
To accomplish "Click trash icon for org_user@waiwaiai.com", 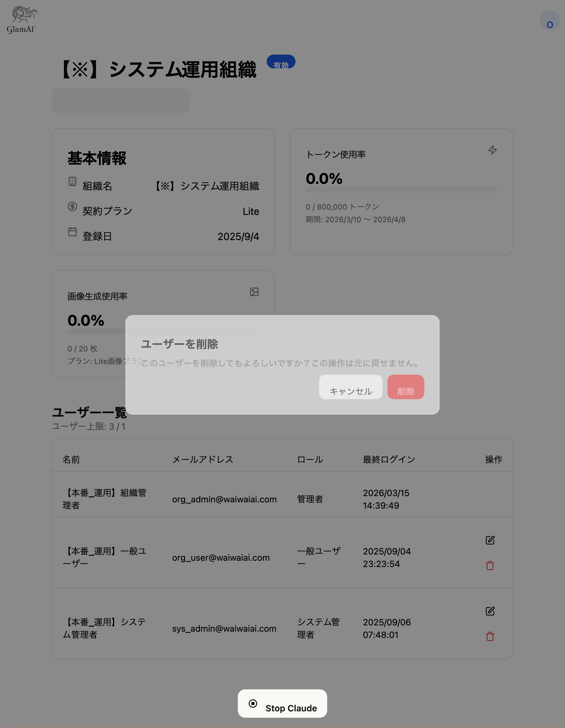I will pyautogui.click(x=490, y=566).
